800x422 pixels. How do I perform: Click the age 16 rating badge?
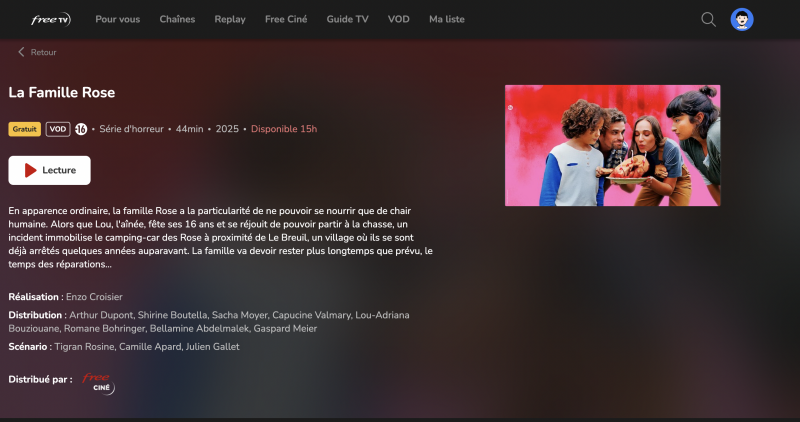click(x=81, y=129)
